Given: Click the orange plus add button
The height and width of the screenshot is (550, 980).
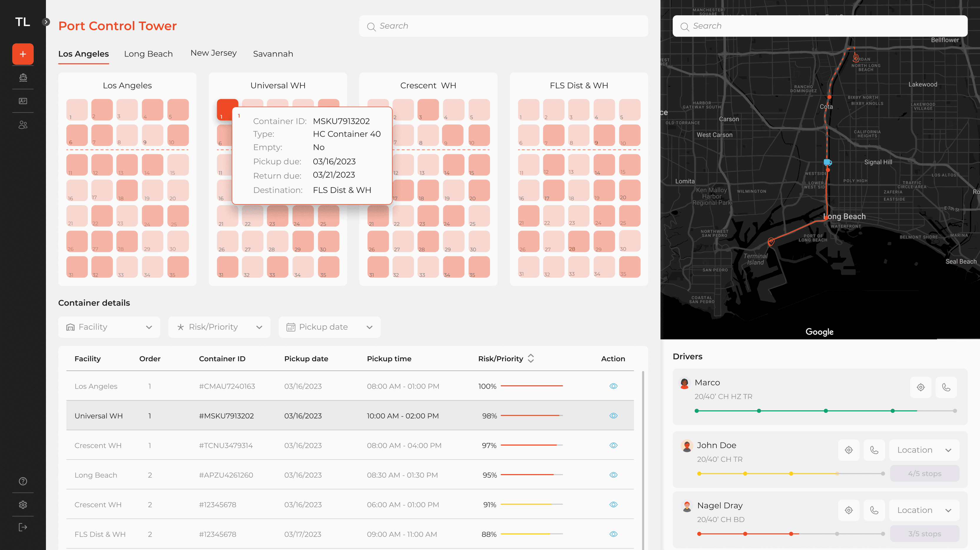Looking at the screenshot, I should [23, 54].
